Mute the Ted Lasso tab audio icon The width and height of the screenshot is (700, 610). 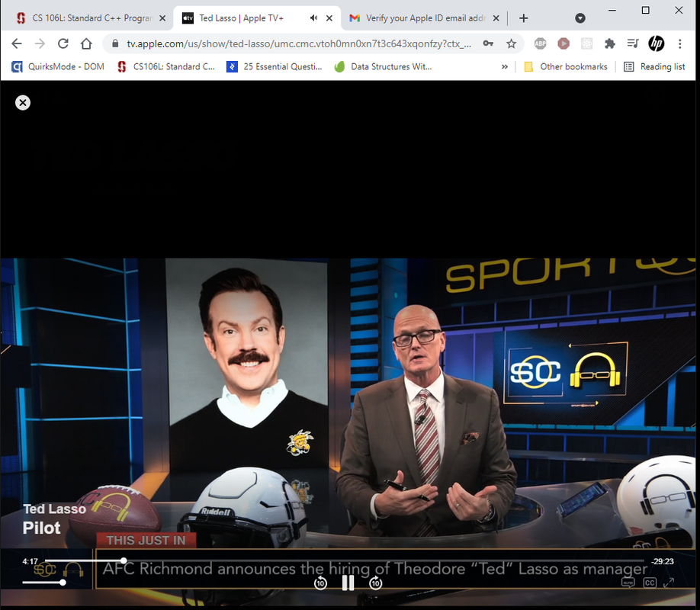pos(314,18)
